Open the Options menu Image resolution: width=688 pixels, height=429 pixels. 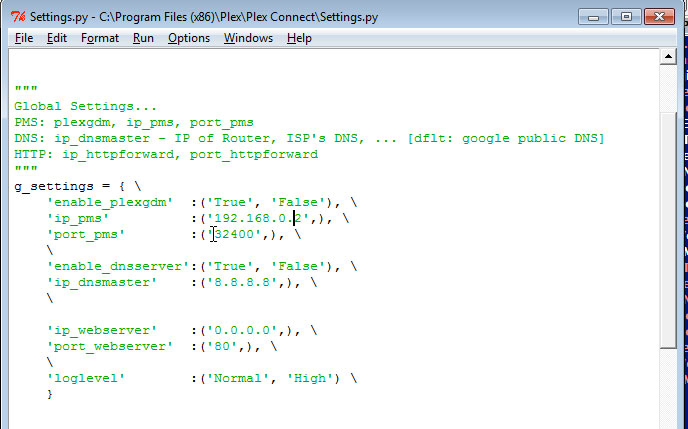tap(189, 38)
